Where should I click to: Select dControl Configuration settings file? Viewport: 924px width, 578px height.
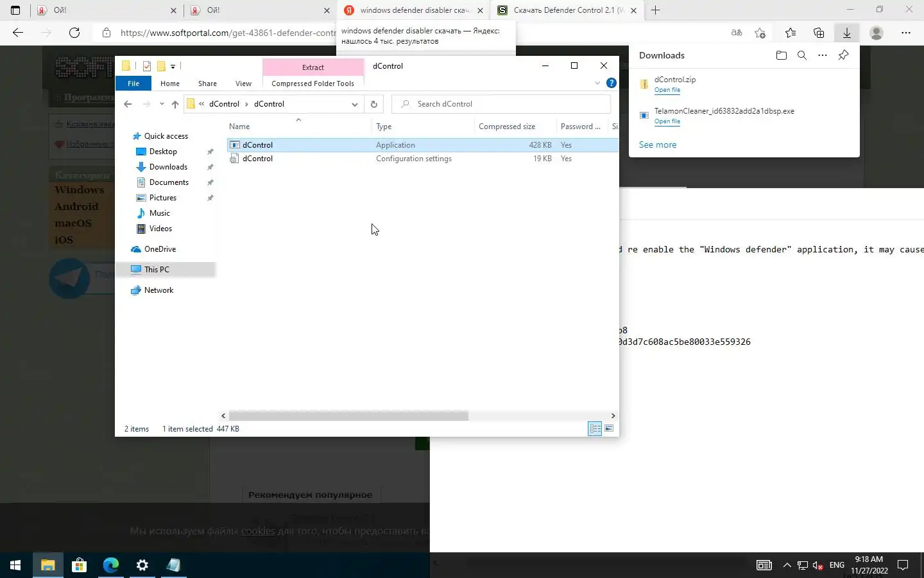coord(423,159)
